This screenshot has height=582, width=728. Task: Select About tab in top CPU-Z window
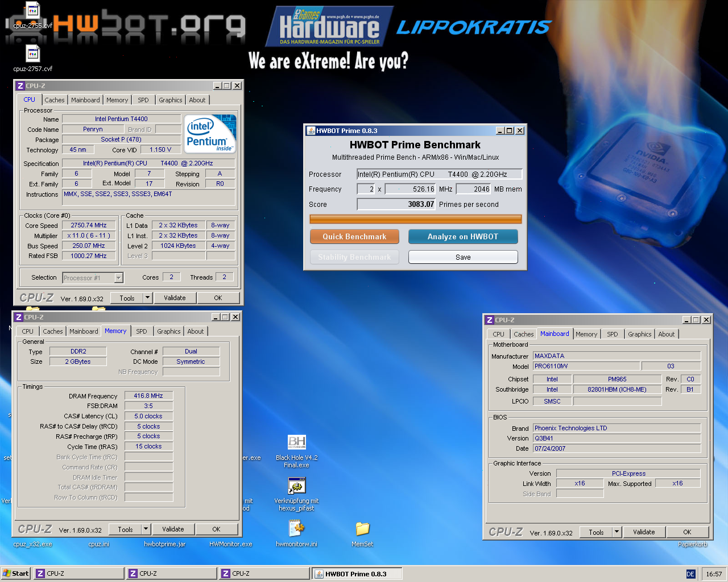coord(197,100)
